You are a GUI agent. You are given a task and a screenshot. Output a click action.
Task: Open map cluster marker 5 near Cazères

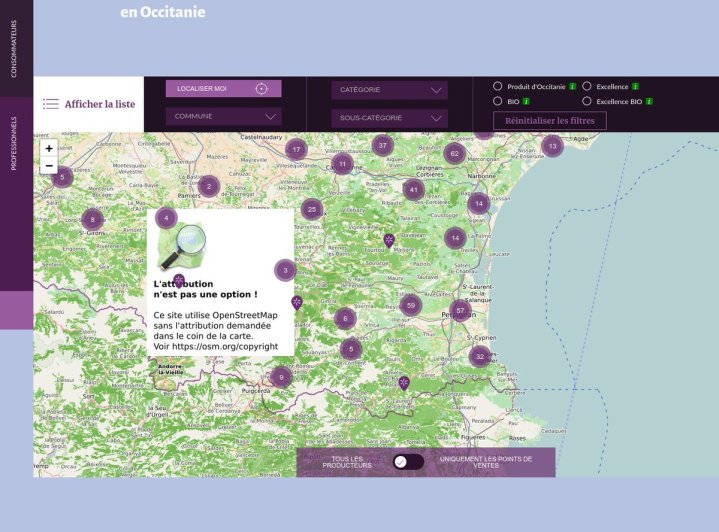coord(62,177)
